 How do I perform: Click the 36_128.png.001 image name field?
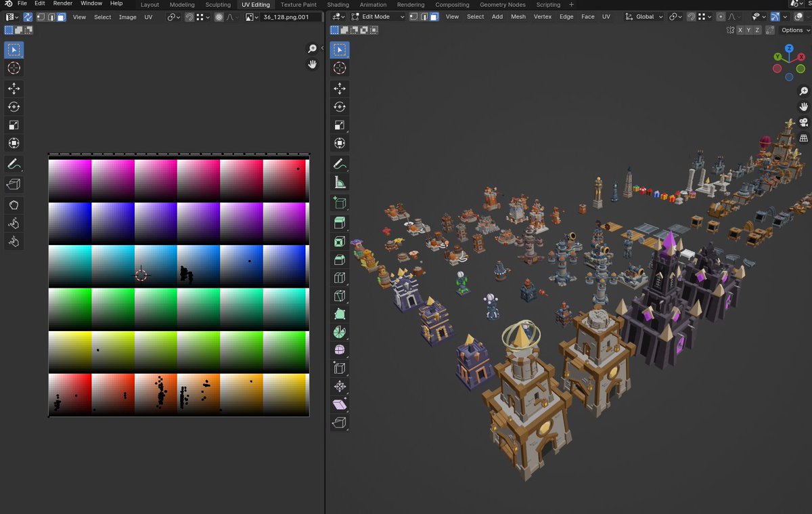click(291, 17)
